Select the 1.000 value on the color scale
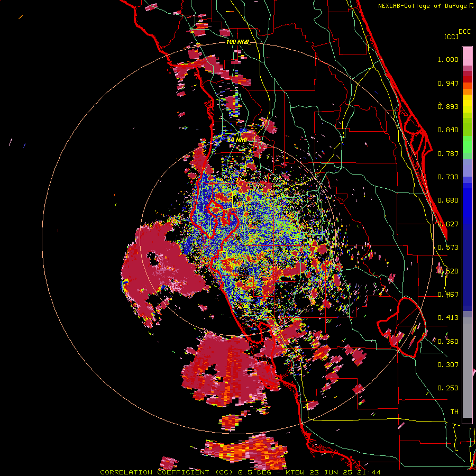 point(448,59)
